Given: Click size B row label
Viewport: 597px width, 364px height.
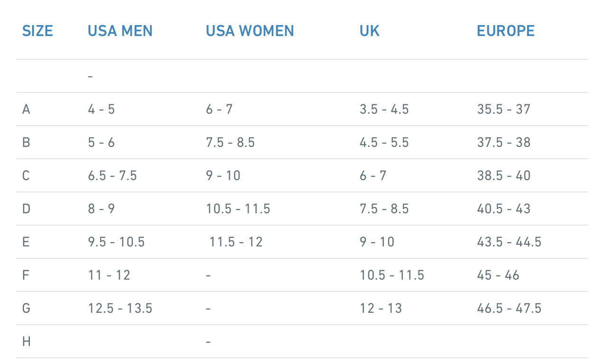Looking at the screenshot, I should pyautogui.click(x=26, y=142).
